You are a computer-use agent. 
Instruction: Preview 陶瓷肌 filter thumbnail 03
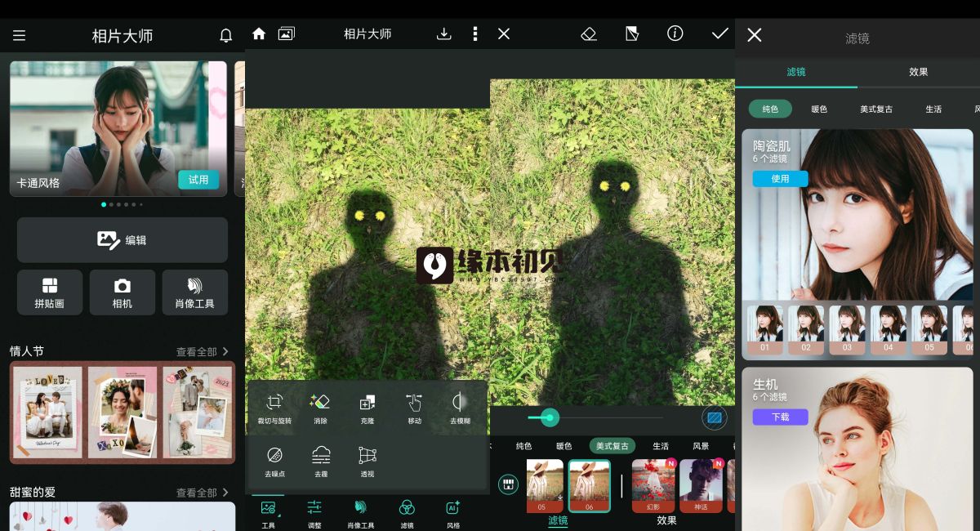point(847,330)
